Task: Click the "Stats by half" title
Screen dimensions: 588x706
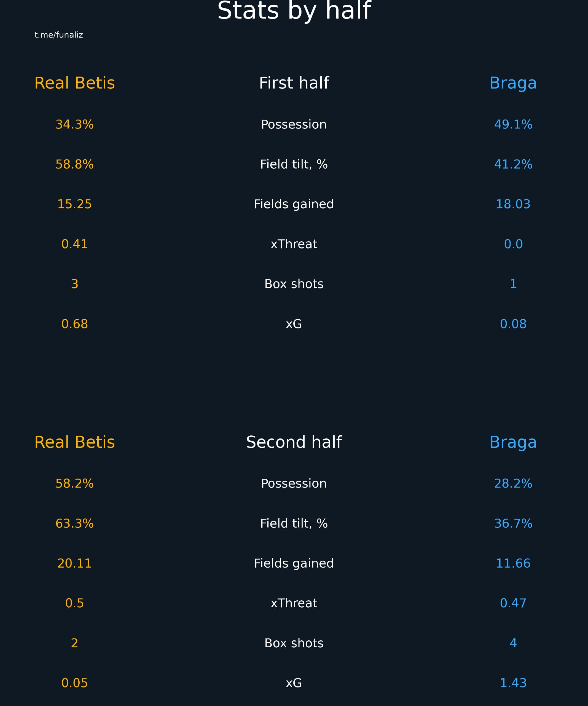Action: click(x=294, y=11)
